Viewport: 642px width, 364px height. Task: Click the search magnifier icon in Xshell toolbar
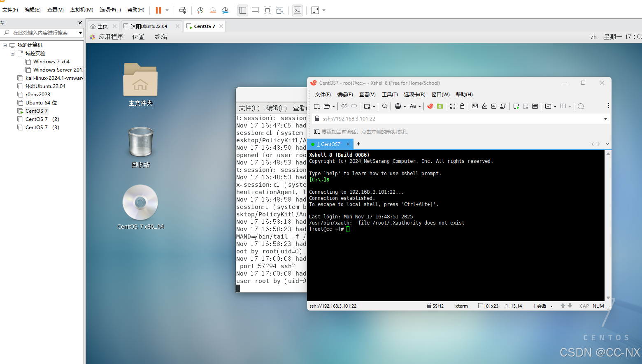385,106
